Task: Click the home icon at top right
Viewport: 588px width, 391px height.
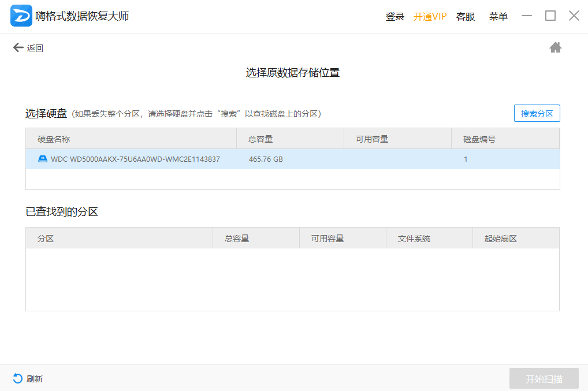Action: [x=555, y=47]
